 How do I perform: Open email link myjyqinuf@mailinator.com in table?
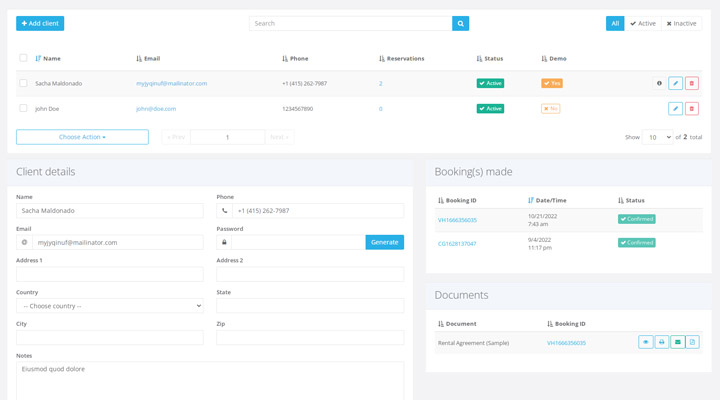pyautogui.click(x=171, y=83)
